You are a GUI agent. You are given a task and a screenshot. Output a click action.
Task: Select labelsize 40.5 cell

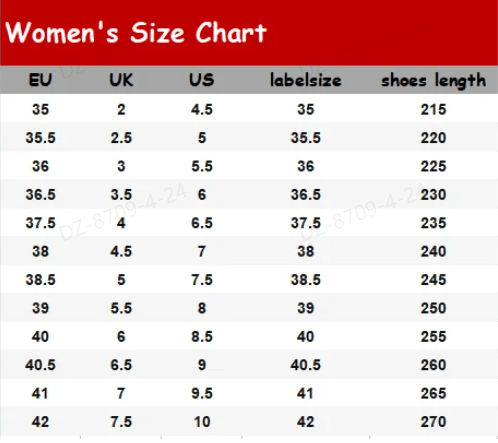306,365
